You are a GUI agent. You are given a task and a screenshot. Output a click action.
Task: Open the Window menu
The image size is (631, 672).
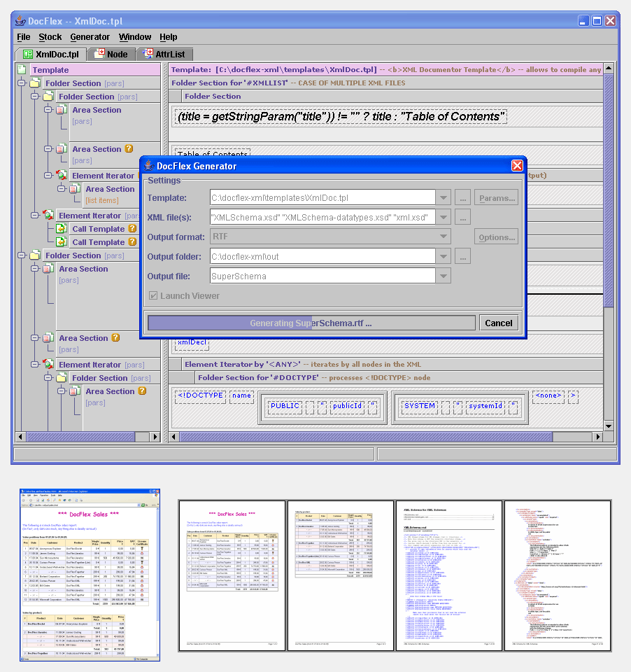(135, 37)
